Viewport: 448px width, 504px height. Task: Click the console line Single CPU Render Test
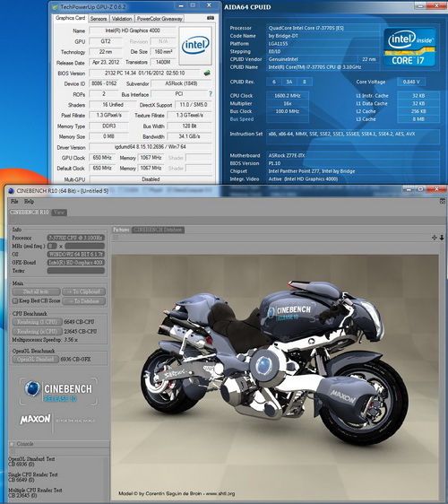32,474
